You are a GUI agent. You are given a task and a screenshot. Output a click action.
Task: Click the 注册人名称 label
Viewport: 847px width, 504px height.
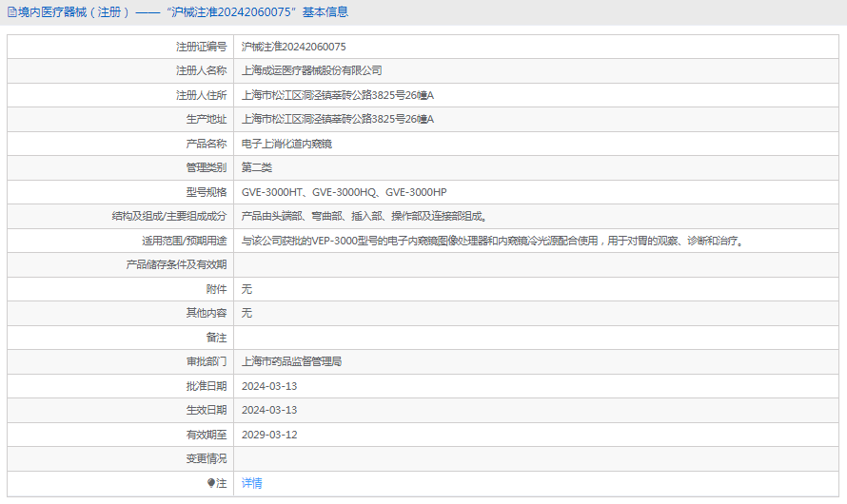coord(202,70)
